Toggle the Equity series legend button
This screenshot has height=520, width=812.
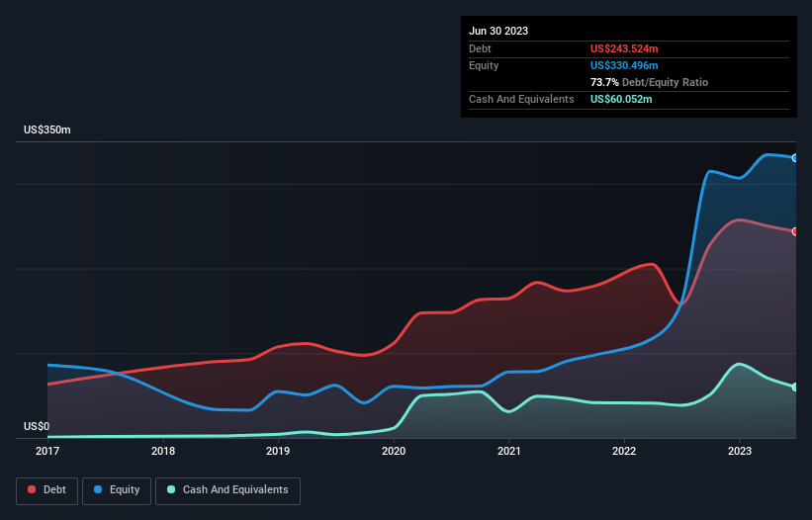(x=117, y=490)
